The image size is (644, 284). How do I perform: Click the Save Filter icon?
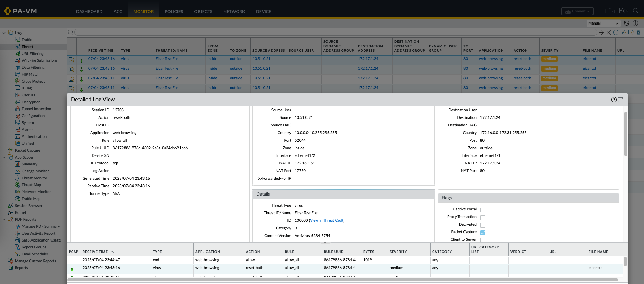tap(623, 32)
